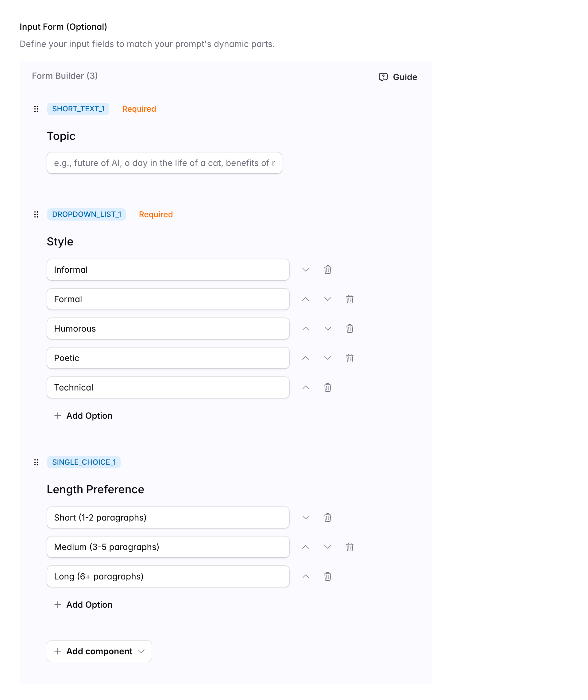
Task: Toggle Required on the DROPDOWN_LIST_1 field
Action: tap(156, 214)
